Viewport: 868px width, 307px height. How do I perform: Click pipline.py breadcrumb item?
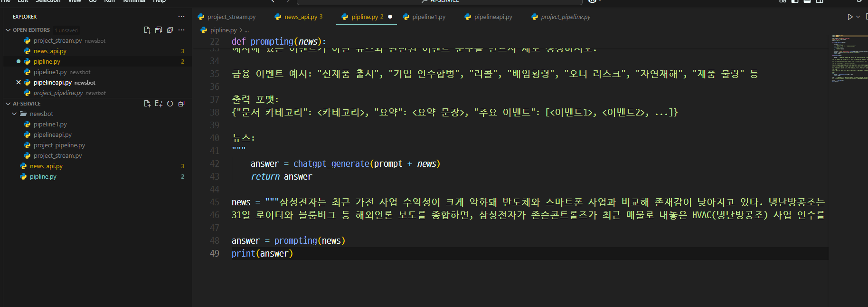tap(223, 30)
